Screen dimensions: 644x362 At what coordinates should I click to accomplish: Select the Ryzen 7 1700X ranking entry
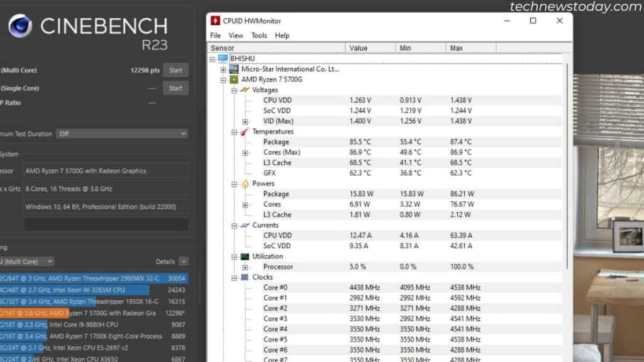click(x=94, y=336)
